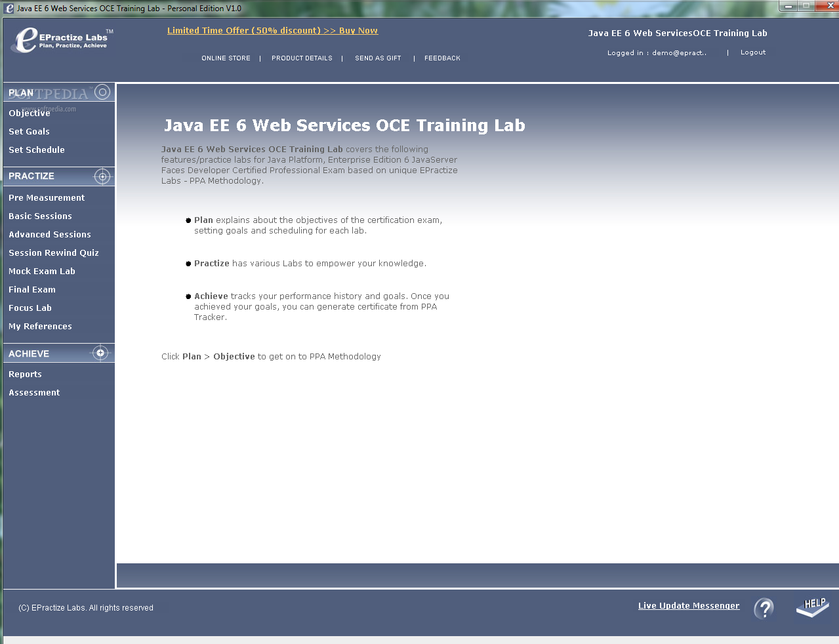839x644 pixels.
Task: Launch Session Rewind Quiz
Action: click(54, 253)
